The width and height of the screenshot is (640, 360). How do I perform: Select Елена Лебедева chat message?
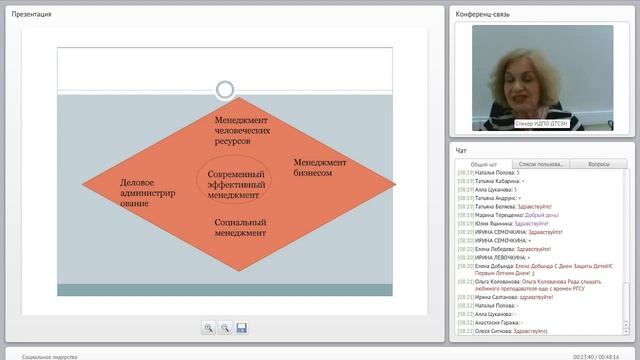[504, 249]
